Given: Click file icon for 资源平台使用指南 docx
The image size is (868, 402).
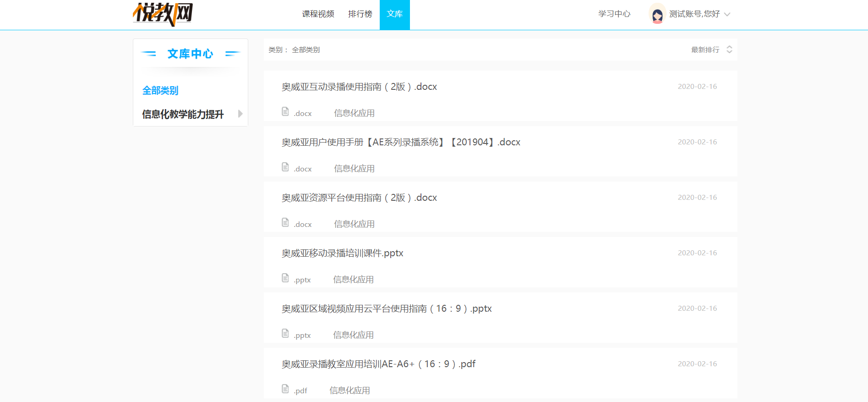Looking at the screenshot, I should [285, 222].
